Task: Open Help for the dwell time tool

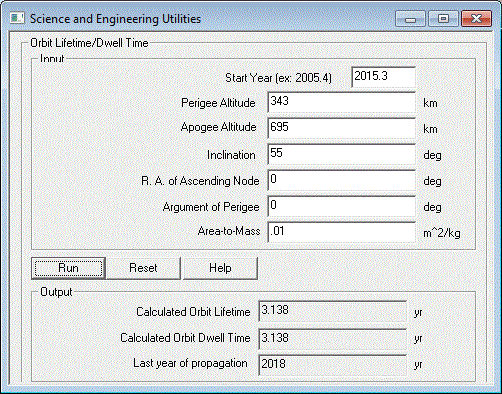Action: point(220,268)
